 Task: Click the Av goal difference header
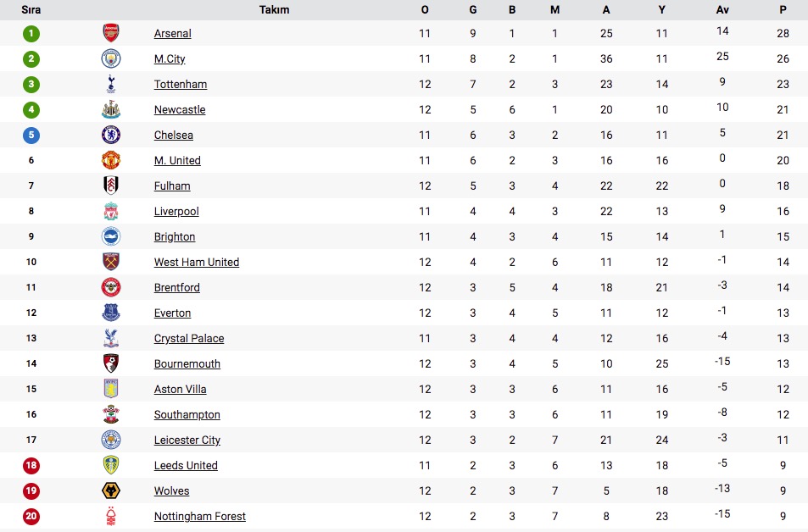pos(722,10)
